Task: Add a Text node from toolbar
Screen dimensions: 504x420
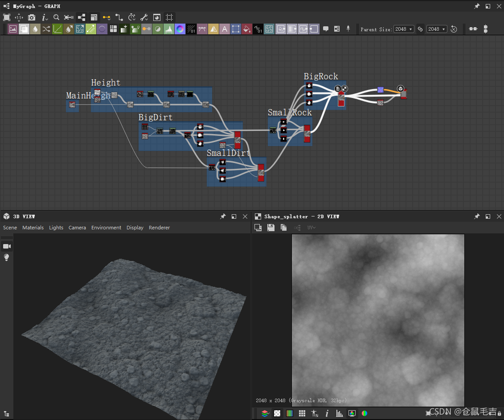Action: (x=225, y=29)
